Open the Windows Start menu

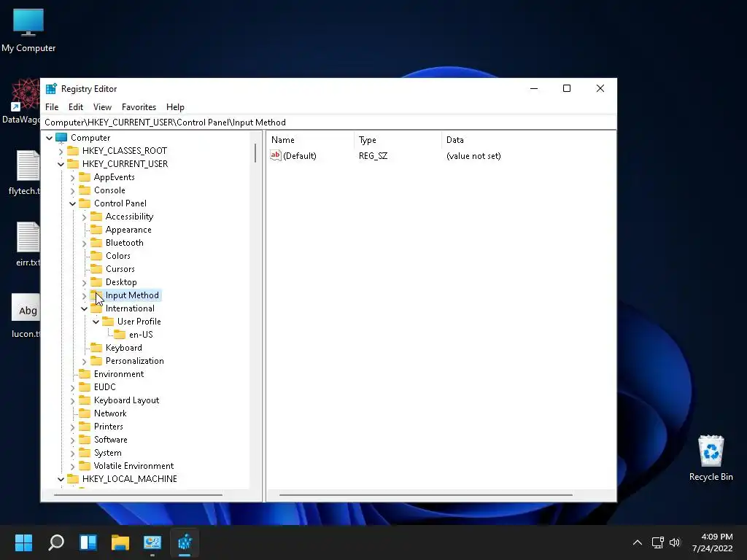[23, 542]
